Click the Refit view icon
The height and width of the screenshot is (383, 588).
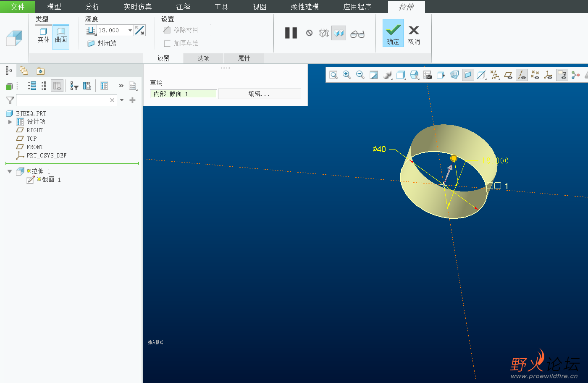[x=333, y=75]
